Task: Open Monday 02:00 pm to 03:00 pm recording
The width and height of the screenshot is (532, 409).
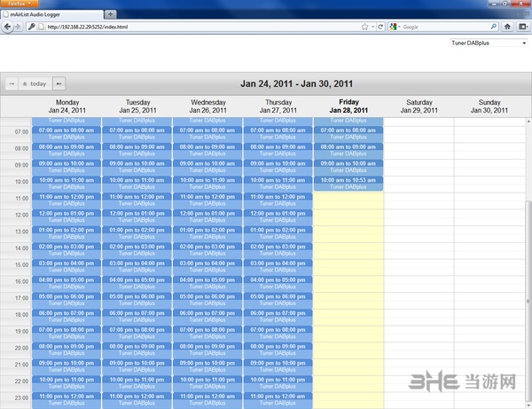Action: tap(66, 250)
